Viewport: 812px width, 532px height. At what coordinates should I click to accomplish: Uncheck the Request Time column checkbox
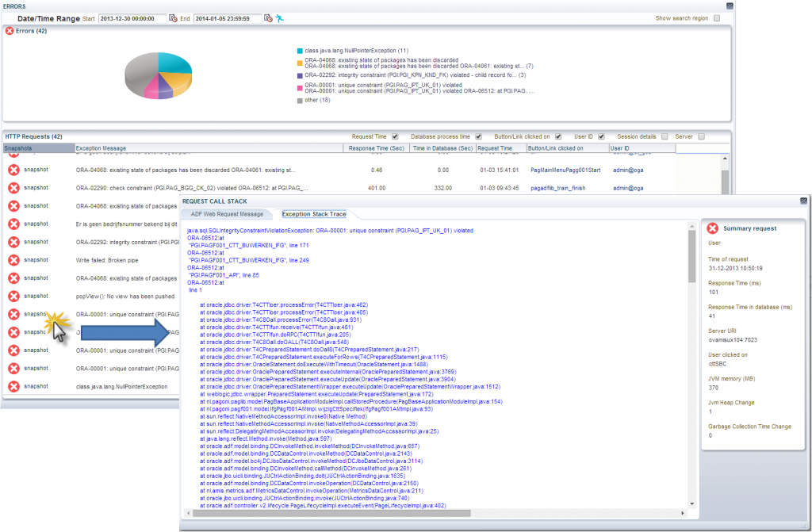[x=395, y=136]
